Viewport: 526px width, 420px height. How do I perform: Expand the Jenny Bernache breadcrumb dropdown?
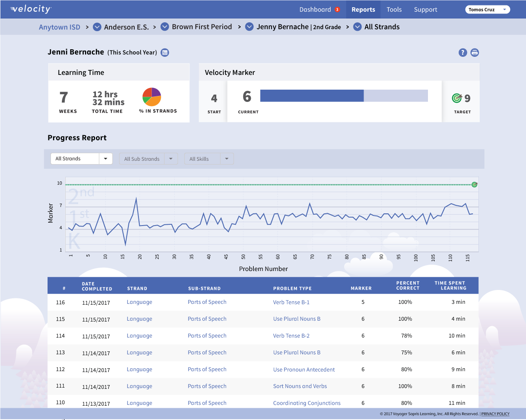click(250, 27)
